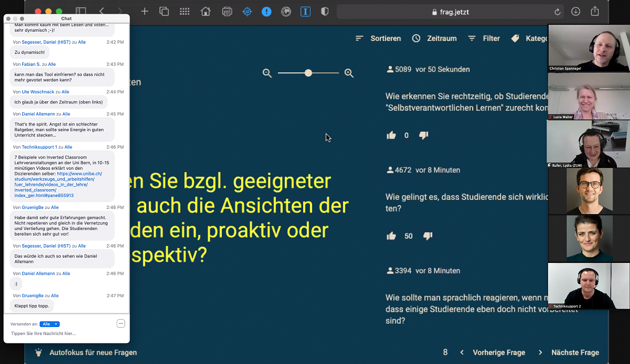
Task: Click the zoom out magnifier icon
Action: click(267, 73)
